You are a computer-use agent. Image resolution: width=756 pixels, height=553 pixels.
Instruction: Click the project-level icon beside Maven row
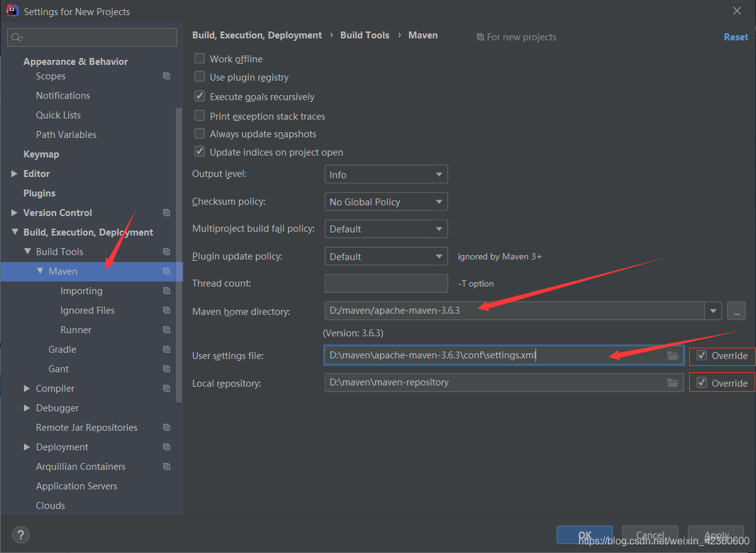(x=166, y=271)
